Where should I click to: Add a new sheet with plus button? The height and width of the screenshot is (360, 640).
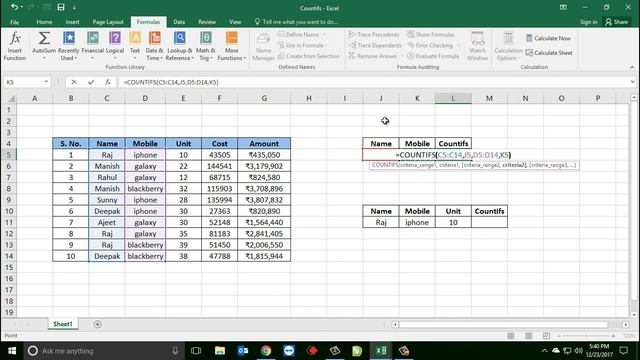pyautogui.click(x=97, y=324)
